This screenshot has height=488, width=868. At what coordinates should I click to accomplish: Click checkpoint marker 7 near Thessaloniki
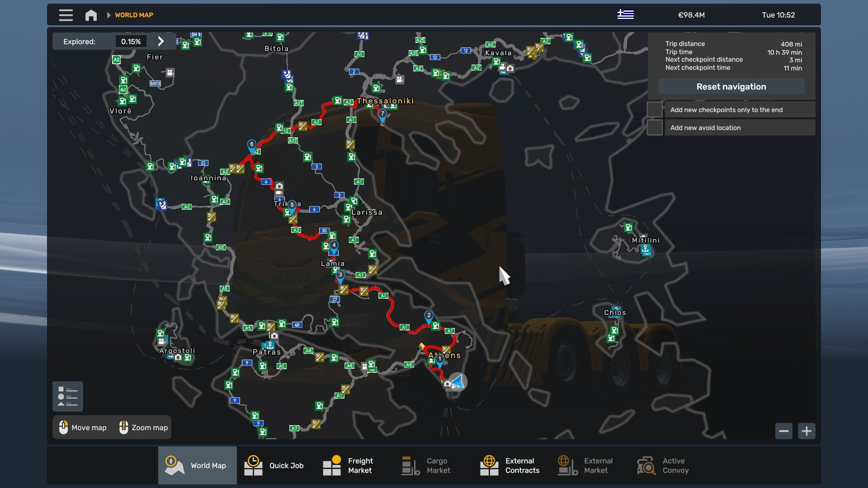pyautogui.click(x=382, y=113)
